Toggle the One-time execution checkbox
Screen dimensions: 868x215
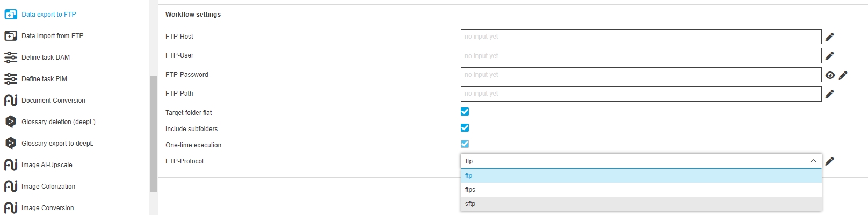[x=465, y=144]
